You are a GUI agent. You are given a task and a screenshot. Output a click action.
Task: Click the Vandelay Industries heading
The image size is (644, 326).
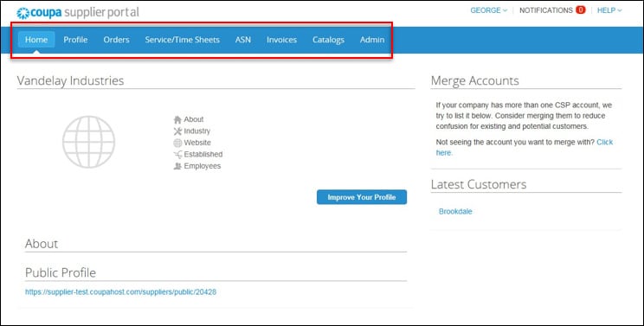(x=70, y=80)
